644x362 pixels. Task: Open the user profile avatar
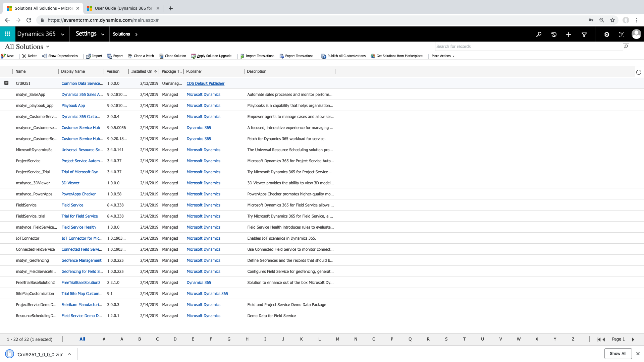pyautogui.click(x=636, y=34)
